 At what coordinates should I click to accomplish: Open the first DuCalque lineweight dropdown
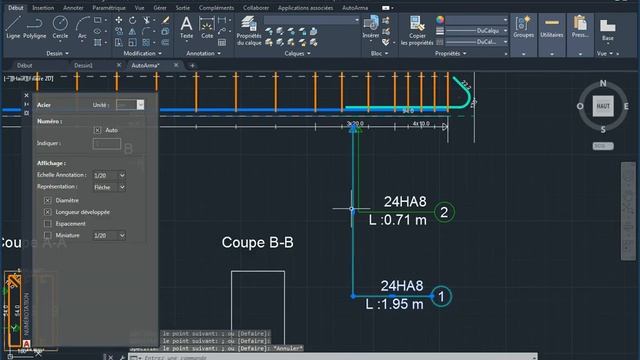pos(477,31)
